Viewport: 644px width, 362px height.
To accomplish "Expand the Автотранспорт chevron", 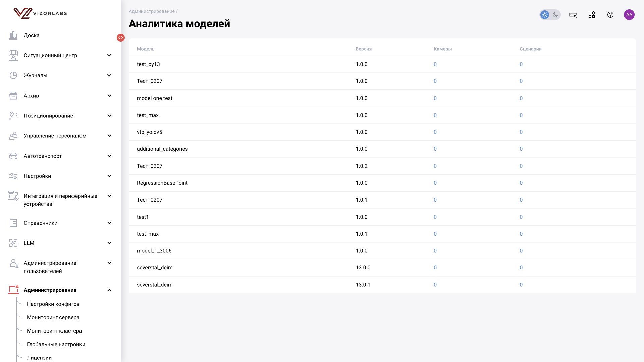I will [109, 156].
